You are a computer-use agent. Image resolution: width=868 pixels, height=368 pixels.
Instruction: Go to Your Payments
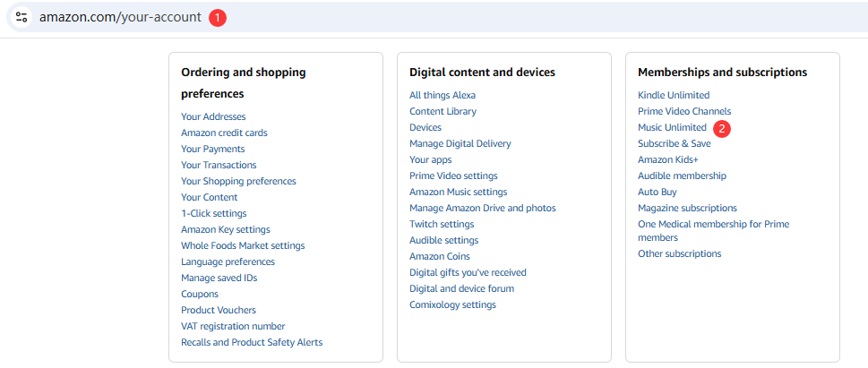[212, 149]
